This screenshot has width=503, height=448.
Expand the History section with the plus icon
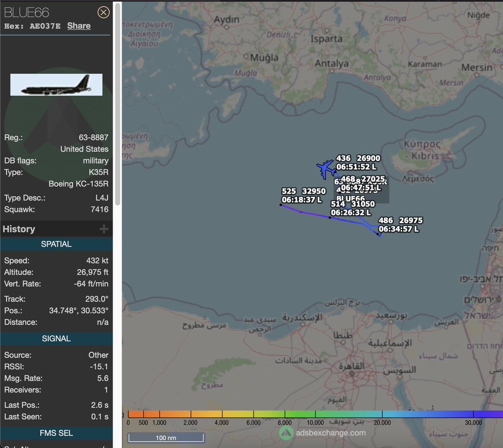tap(104, 229)
